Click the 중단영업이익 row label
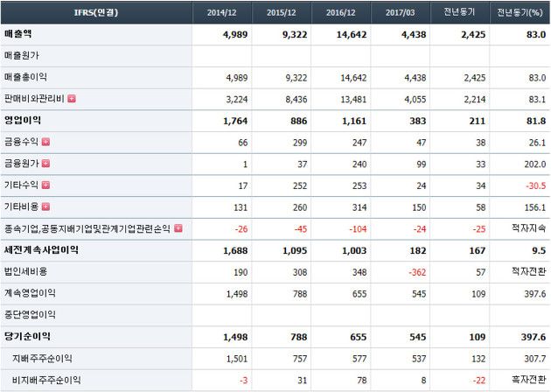 [31, 315]
